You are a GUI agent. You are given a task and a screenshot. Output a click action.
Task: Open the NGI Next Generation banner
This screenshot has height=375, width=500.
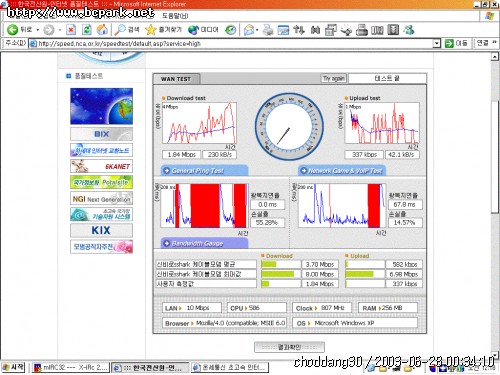click(101, 199)
